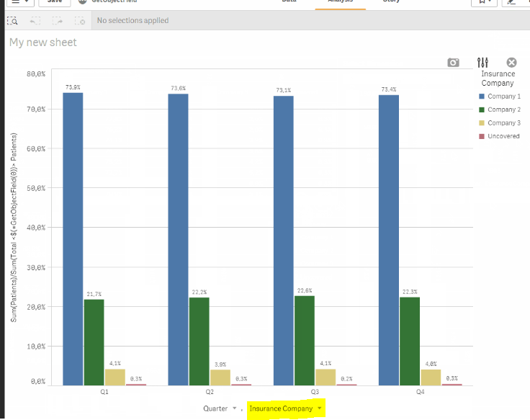Viewport: 530px width, 420px height.
Task: Select the blue Company 1 bar in Q1
Action: tap(73, 239)
